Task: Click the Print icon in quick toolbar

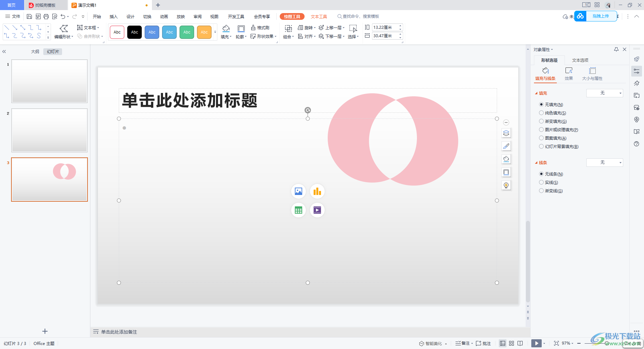Action: [x=46, y=16]
